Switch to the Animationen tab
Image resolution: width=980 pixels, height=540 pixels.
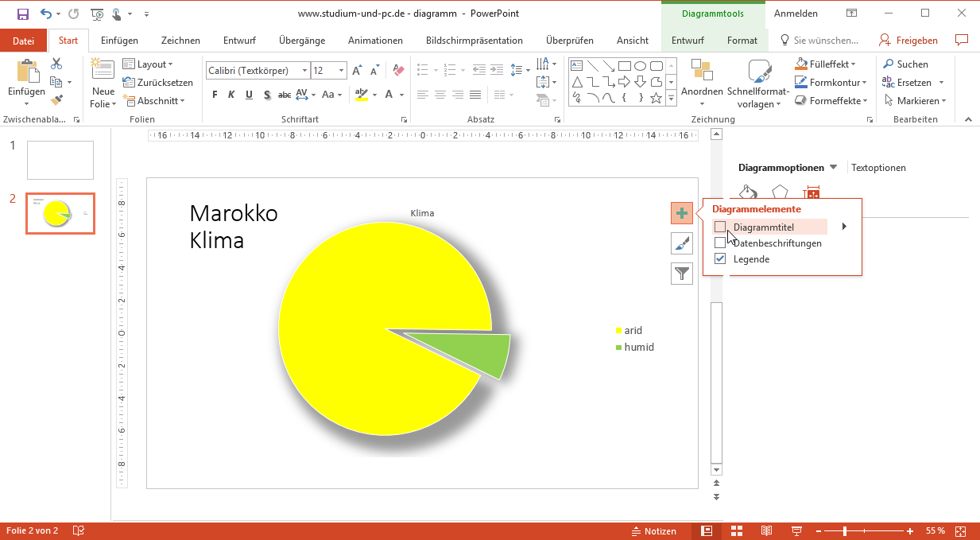375,41
